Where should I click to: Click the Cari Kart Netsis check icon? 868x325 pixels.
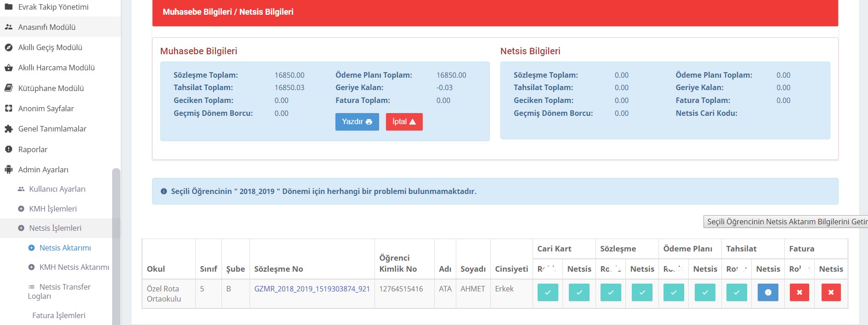click(579, 292)
